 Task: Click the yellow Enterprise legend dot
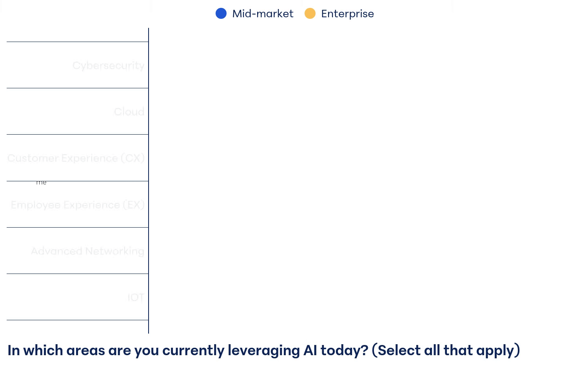(310, 13)
